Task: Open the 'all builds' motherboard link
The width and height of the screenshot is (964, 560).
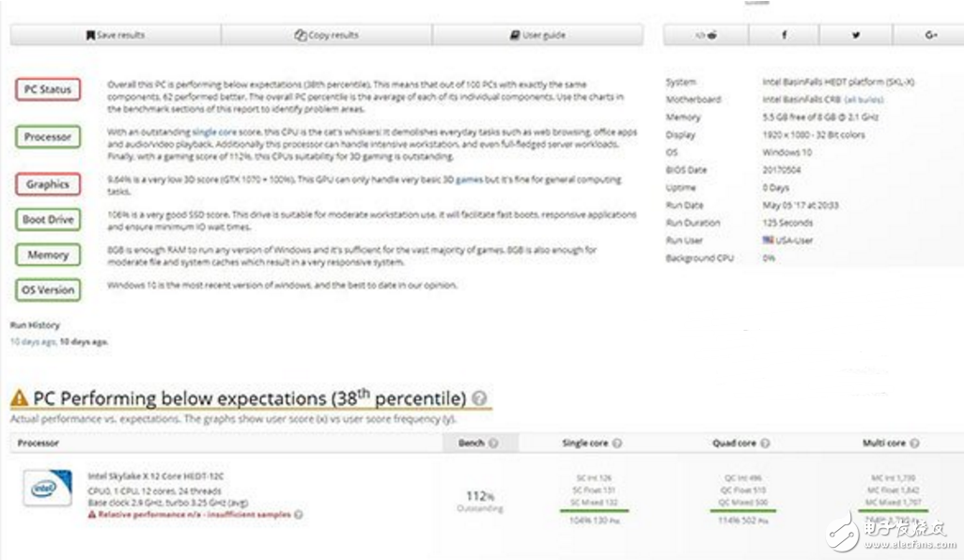Action: point(863,100)
